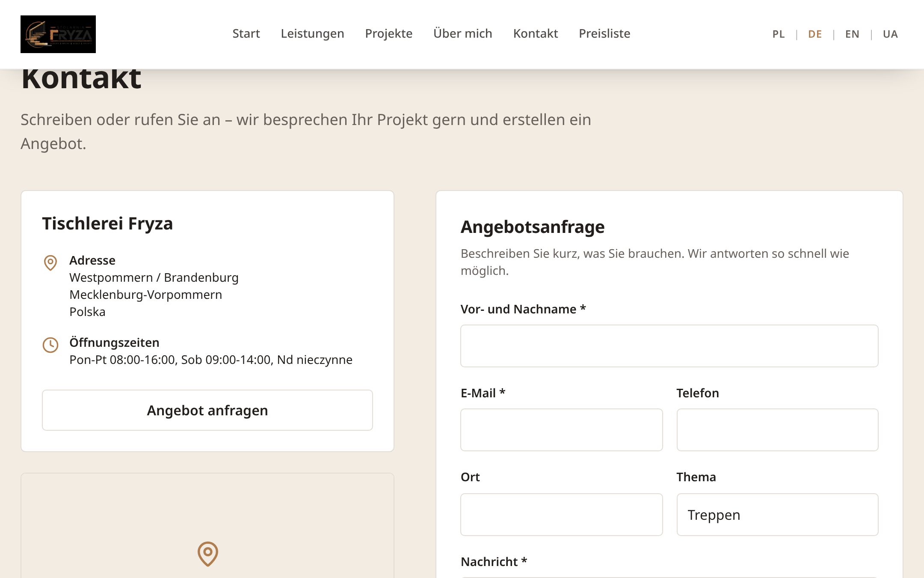The height and width of the screenshot is (578, 924).
Task: Navigate to Über mich
Action: tap(462, 33)
